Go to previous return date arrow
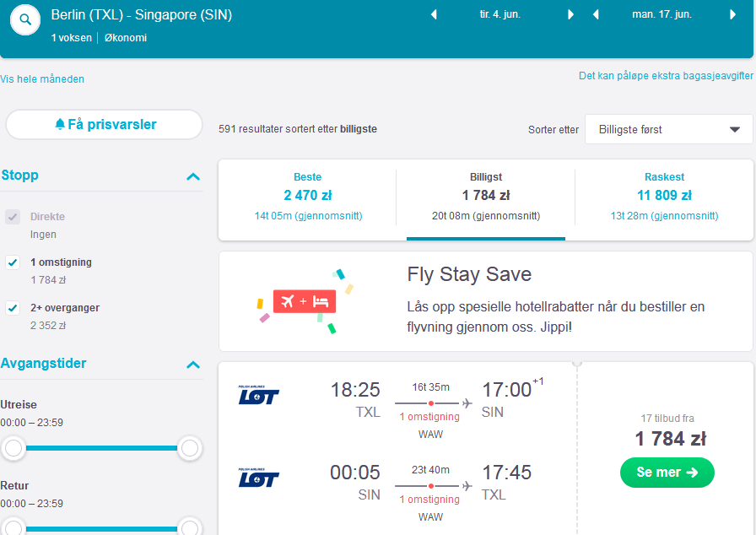Screen dimensions: 756x535 pyautogui.click(x=596, y=14)
